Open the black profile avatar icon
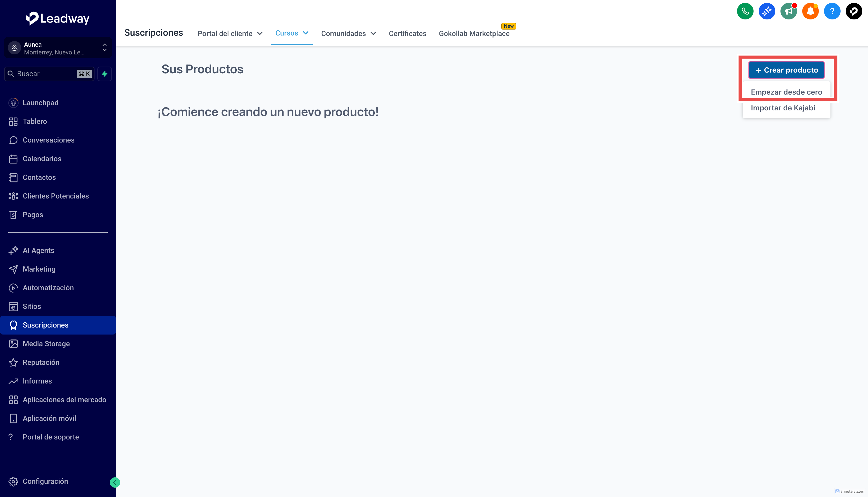The width and height of the screenshot is (868, 497). (x=854, y=12)
